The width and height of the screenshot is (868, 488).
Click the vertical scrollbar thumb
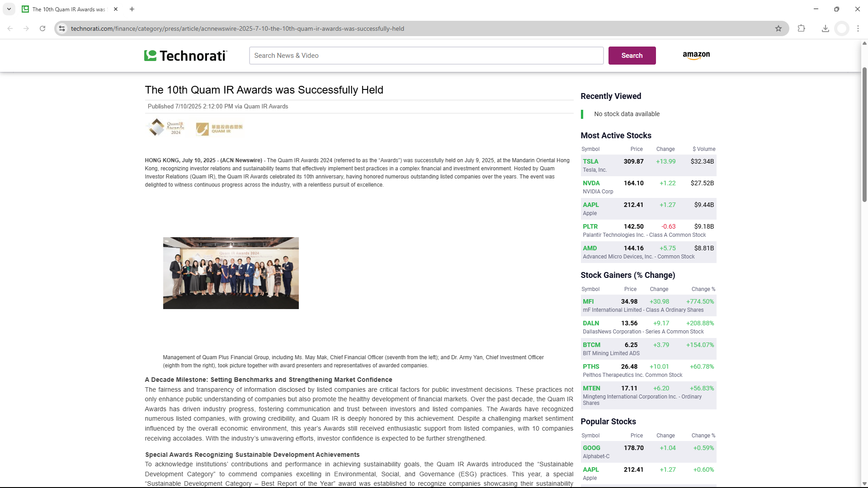pyautogui.click(x=864, y=135)
